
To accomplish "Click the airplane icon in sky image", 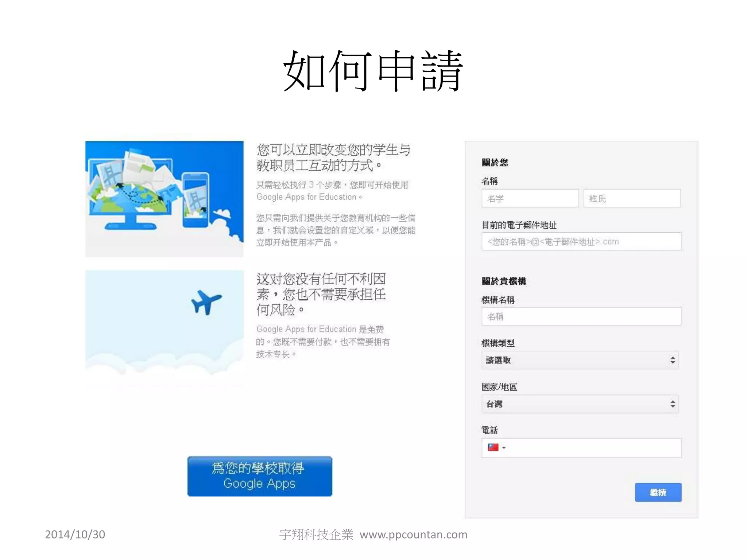I will (206, 302).
